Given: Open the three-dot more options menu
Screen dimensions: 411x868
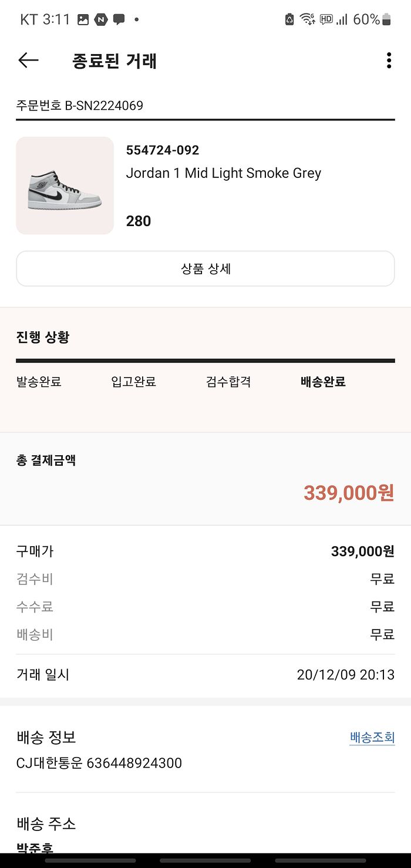Looking at the screenshot, I should tap(389, 60).
